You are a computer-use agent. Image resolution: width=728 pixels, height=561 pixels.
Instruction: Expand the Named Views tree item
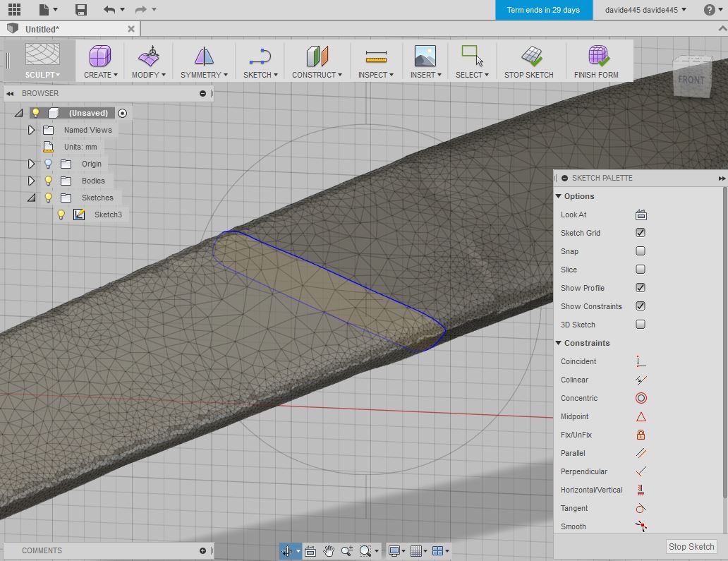point(31,130)
